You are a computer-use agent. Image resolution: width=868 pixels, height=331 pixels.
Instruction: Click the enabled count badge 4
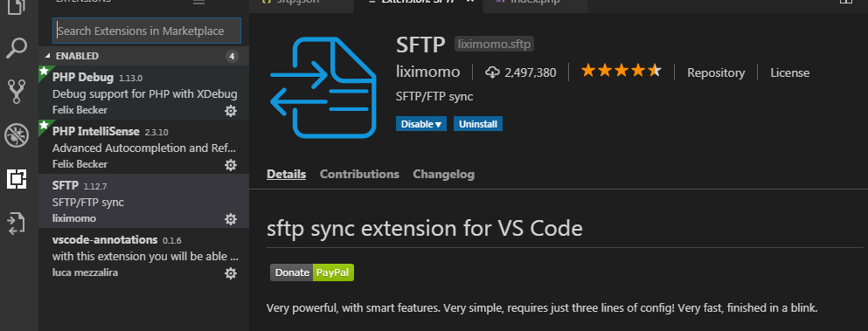232,57
